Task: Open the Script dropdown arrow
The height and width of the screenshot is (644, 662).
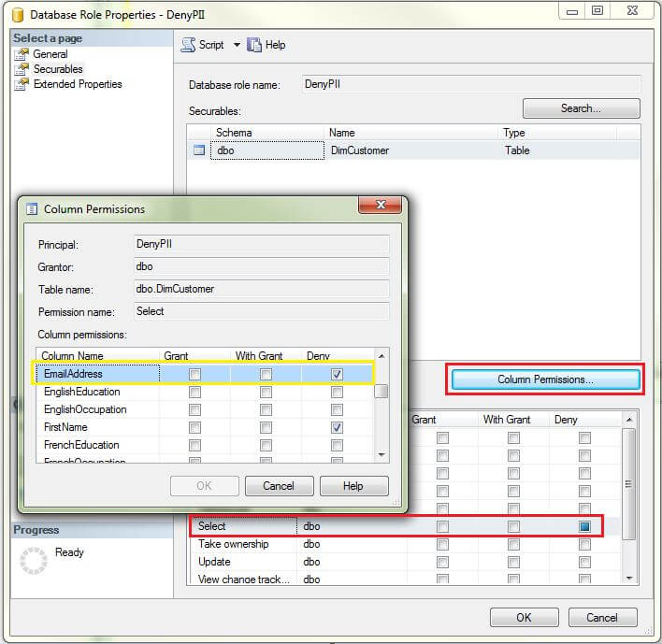Action: (x=237, y=45)
